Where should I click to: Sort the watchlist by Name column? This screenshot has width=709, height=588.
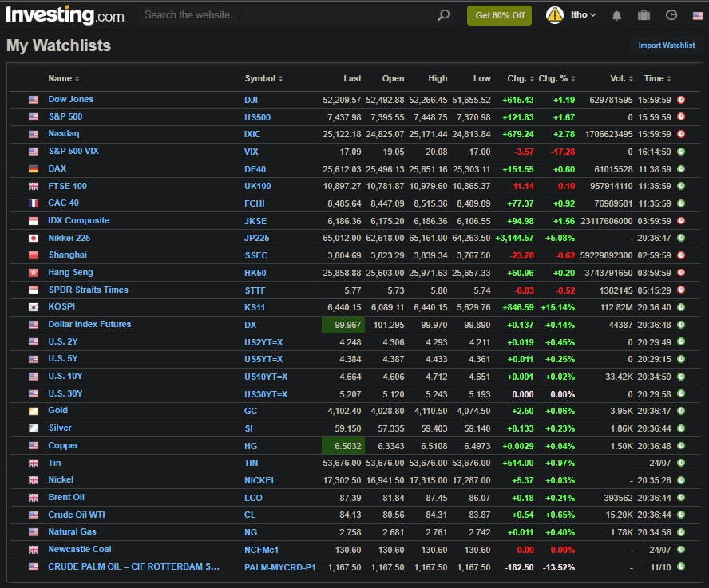(x=64, y=78)
